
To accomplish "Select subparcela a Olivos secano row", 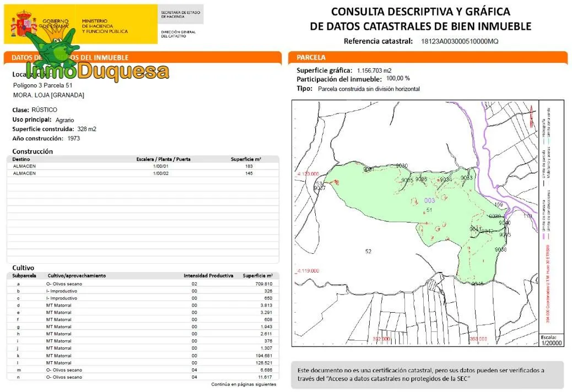I will tap(142, 284).
